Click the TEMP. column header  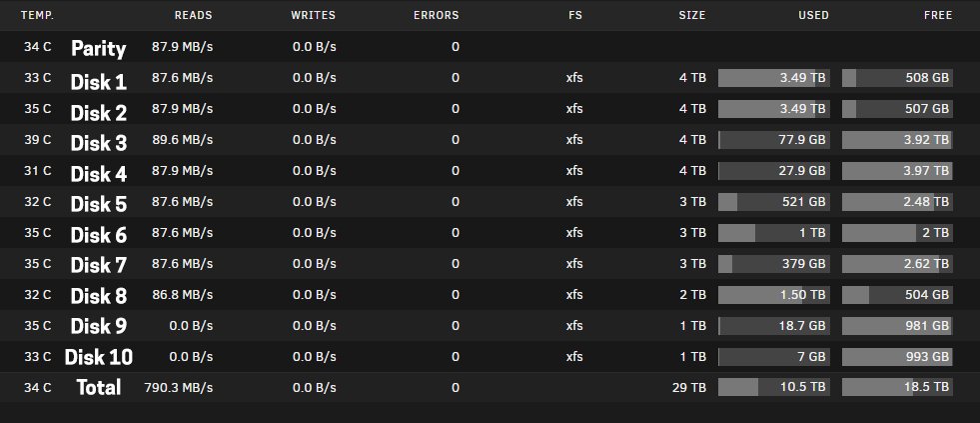pos(38,15)
